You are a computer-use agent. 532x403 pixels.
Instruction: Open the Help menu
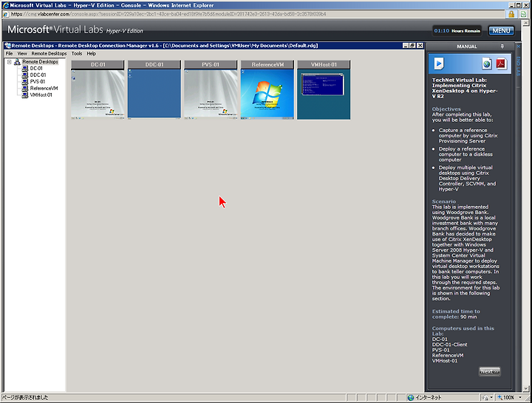pos(92,54)
